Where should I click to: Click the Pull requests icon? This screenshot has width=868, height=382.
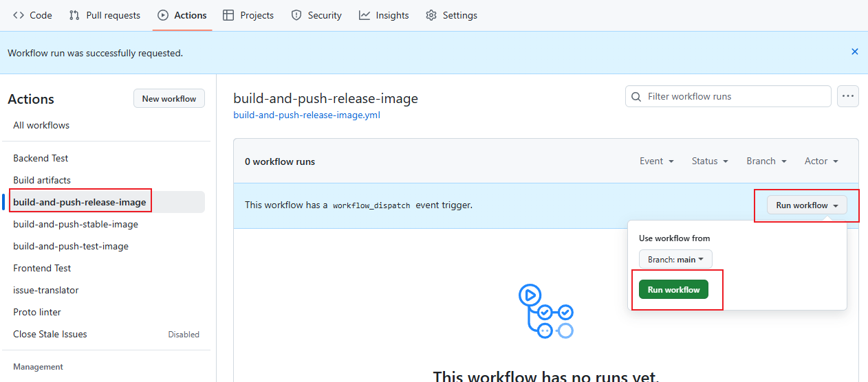click(x=74, y=15)
